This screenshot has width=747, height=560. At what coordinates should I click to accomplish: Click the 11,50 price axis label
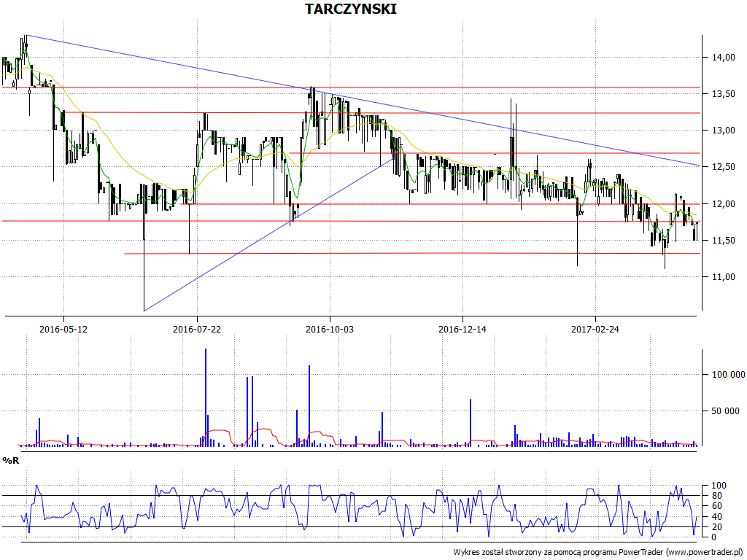pos(723,241)
